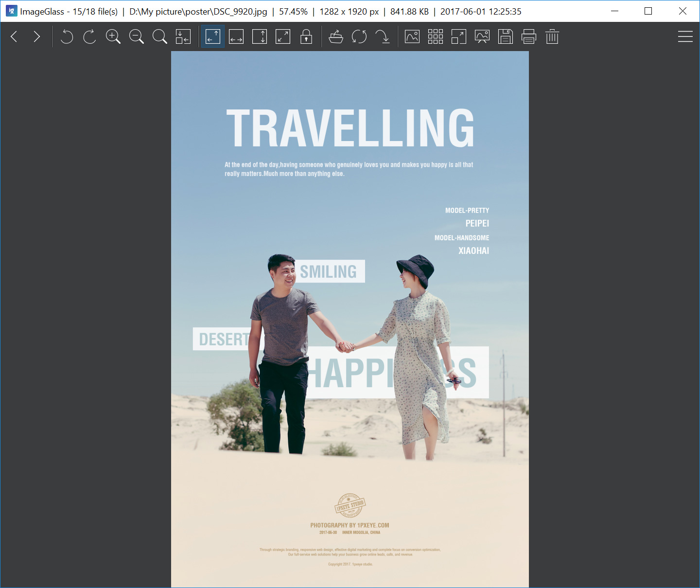Go to the next image
700x588 pixels.
[37, 36]
